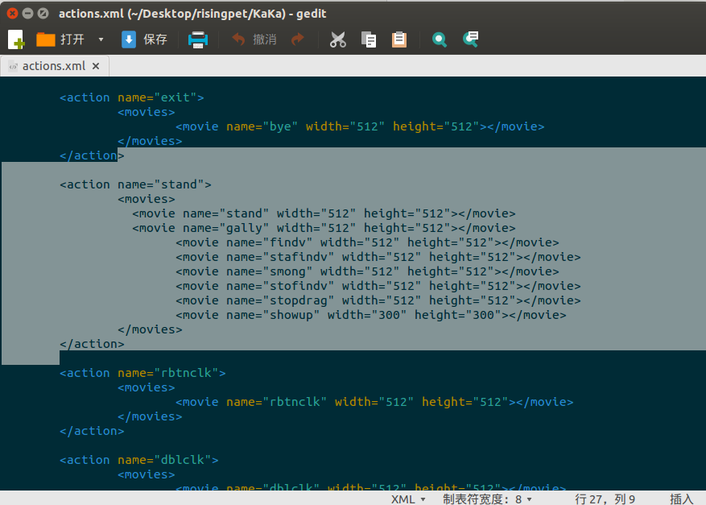Image resolution: width=706 pixels, height=505 pixels.
Task: Cut selection with the scissors icon
Action: coord(338,40)
